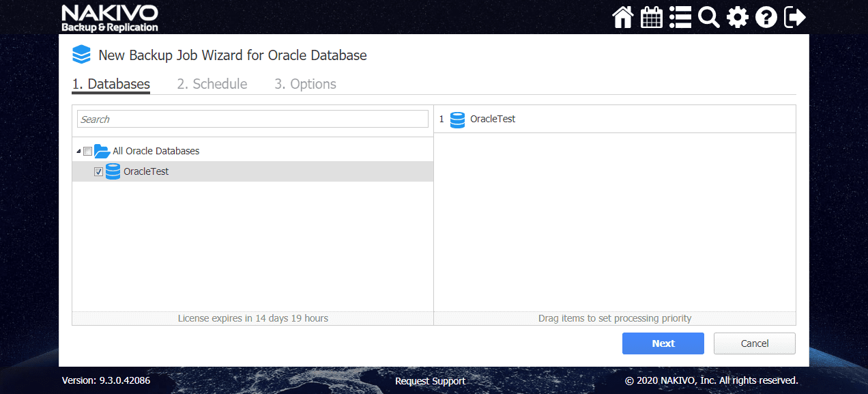Open the Home dashboard icon
Screen dimensions: 868x394
click(622, 17)
